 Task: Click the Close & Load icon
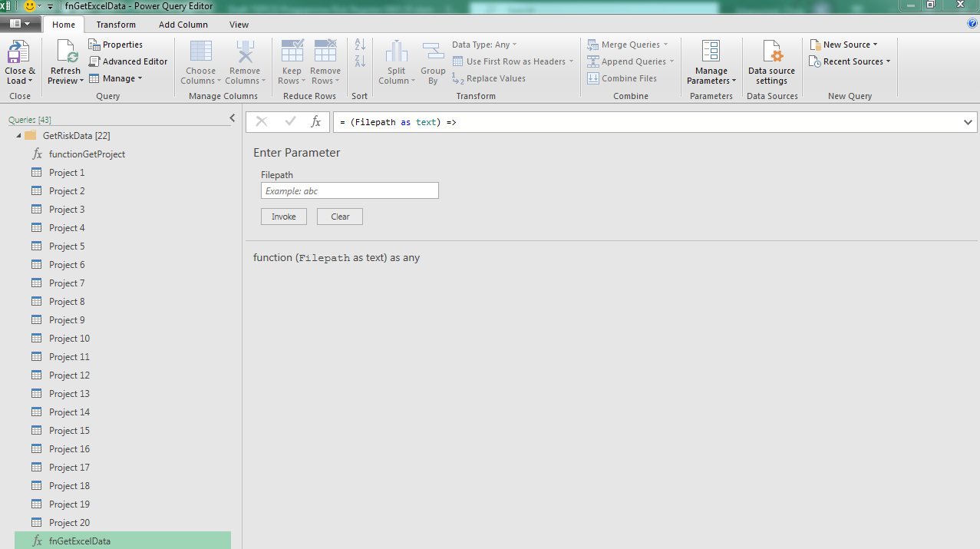[x=19, y=52]
